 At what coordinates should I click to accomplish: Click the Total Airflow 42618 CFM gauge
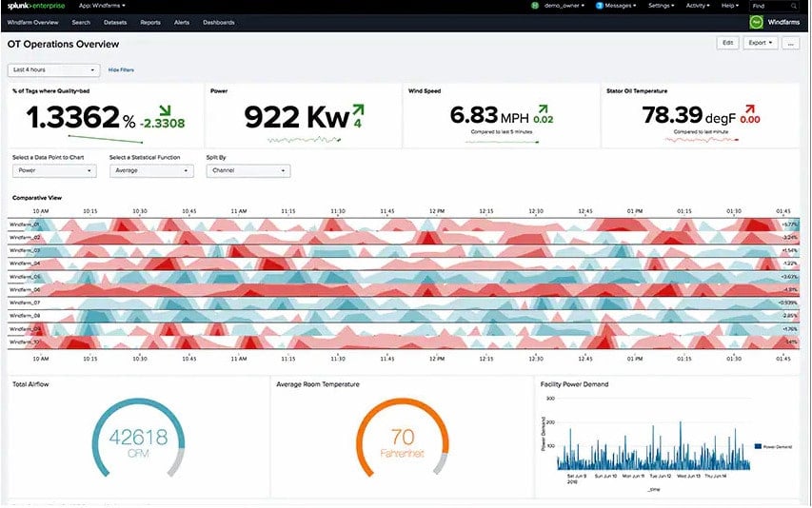tap(138, 438)
